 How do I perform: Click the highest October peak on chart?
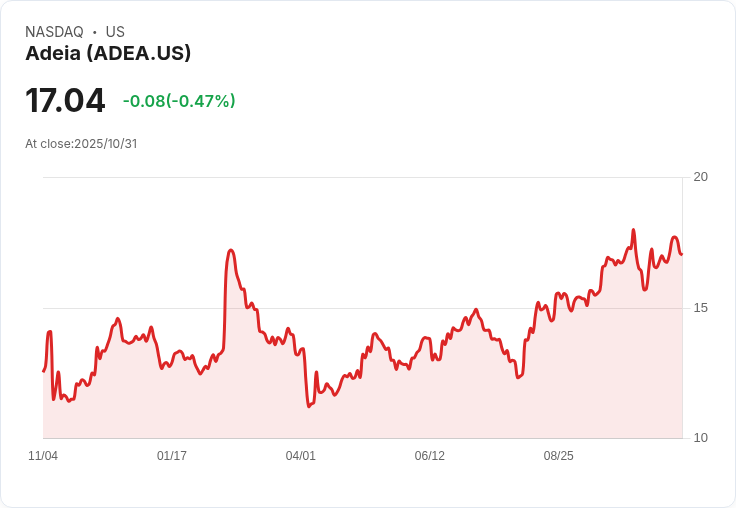(633, 230)
